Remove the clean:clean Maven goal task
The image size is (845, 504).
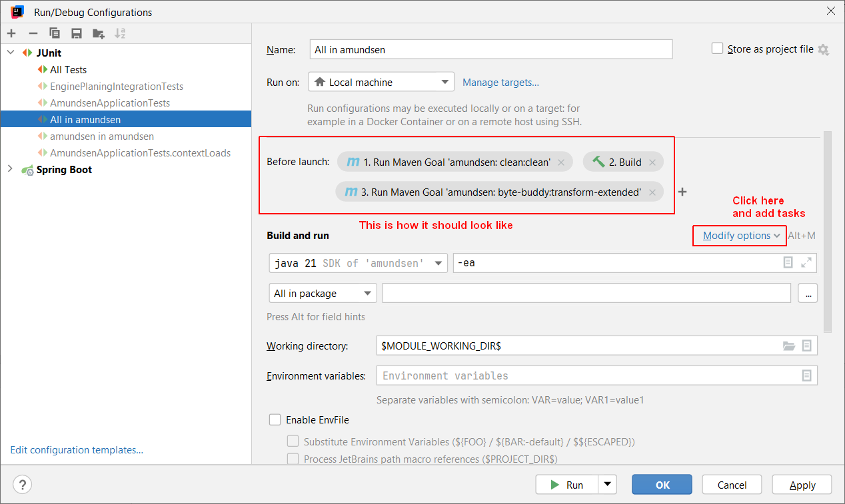561,162
